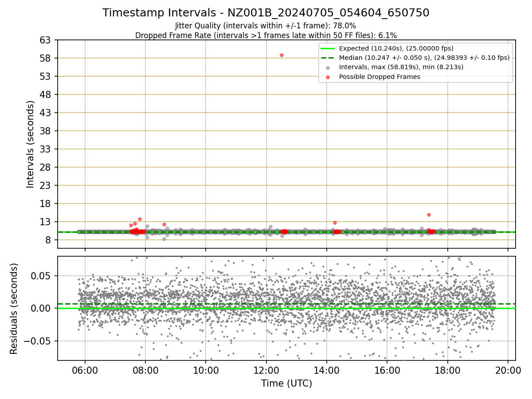The width and height of the screenshot is (532, 399).
Task: Click the '58' y-axis tick label
Action: pos(45,59)
